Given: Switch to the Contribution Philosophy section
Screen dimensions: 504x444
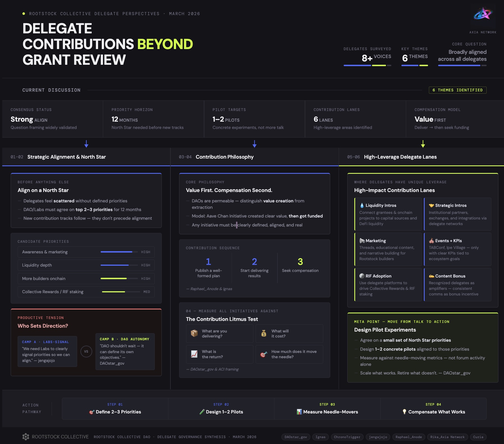Looking at the screenshot, I should tap(224, 157).
